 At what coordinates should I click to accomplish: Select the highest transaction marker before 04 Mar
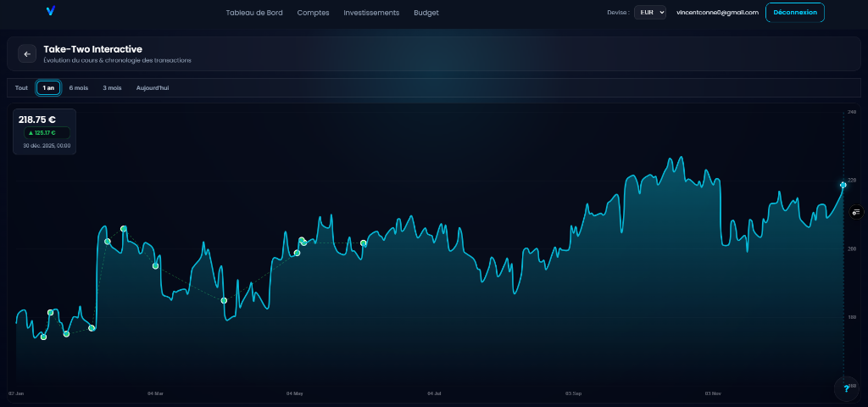tap(124, 229)
